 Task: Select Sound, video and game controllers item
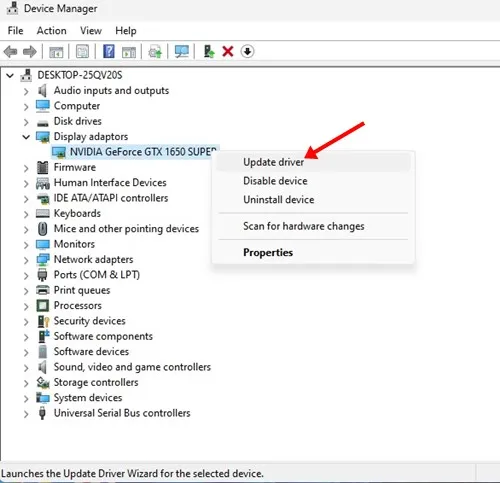[x=132, y=367]
